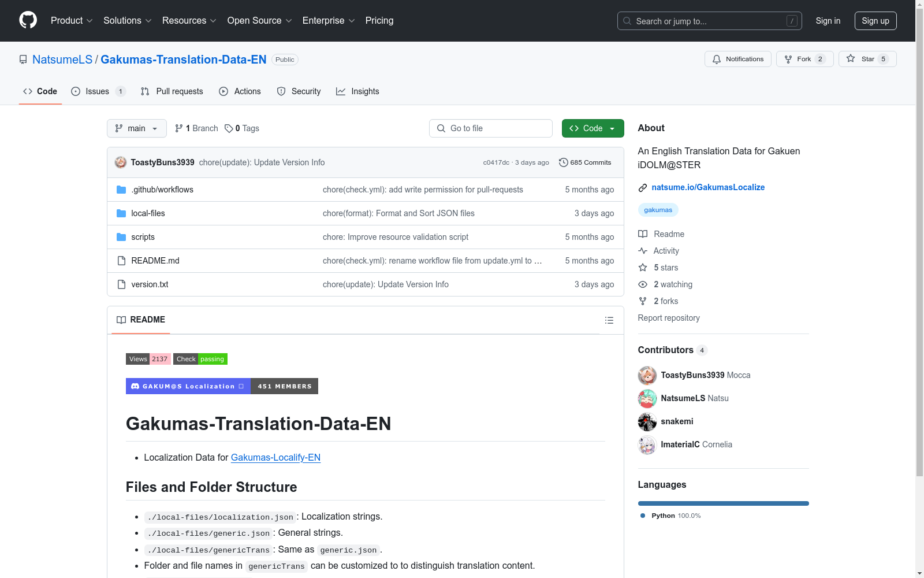Viewport: 924px width, 578px height.
Task: Switch to the Security tab
Action: coord(299,91)
